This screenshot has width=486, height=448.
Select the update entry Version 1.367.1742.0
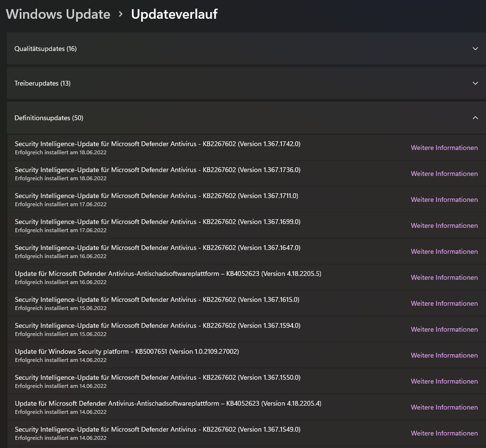[x=246, y=148]
